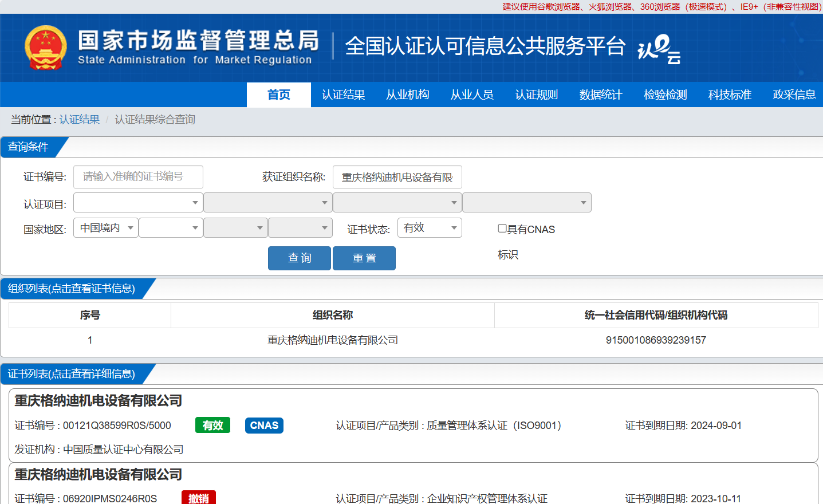Click certificate number 00121Q38599R0S/5000
The width and height of the screenshot is (823, 504).
tap(117, 426)
